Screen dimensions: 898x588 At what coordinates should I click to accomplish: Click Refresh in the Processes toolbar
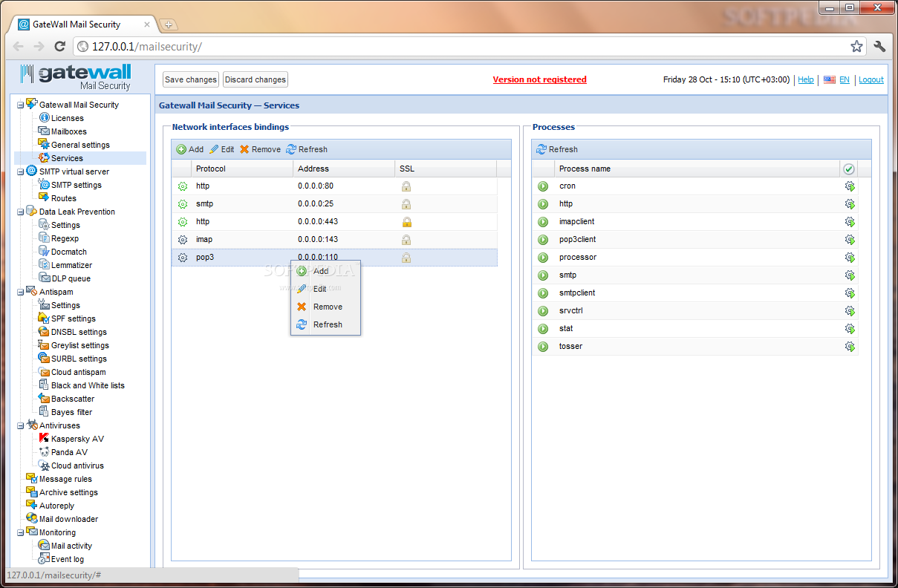click(557, 149)
